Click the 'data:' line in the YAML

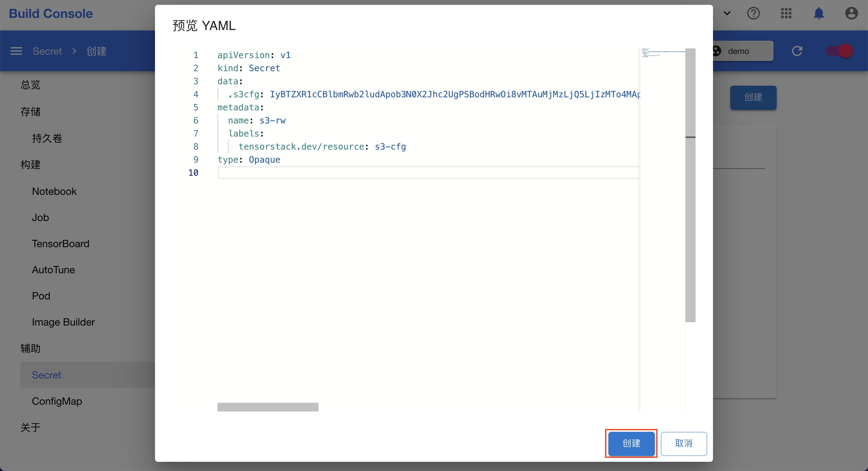pos(230,81)
